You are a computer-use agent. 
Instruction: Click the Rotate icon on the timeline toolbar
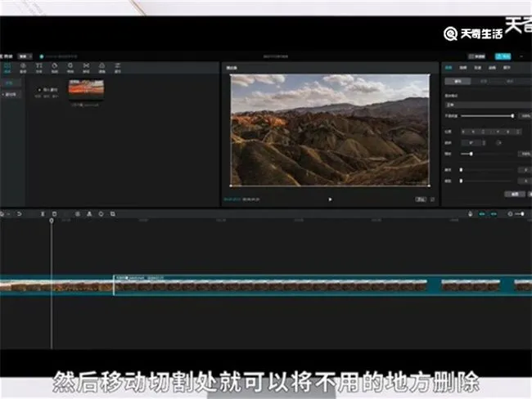point(101,214)
